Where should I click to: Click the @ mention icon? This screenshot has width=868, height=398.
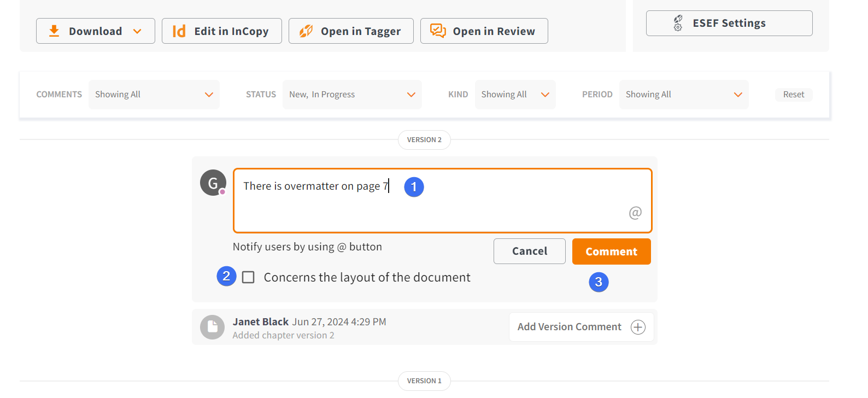(635, 213)
